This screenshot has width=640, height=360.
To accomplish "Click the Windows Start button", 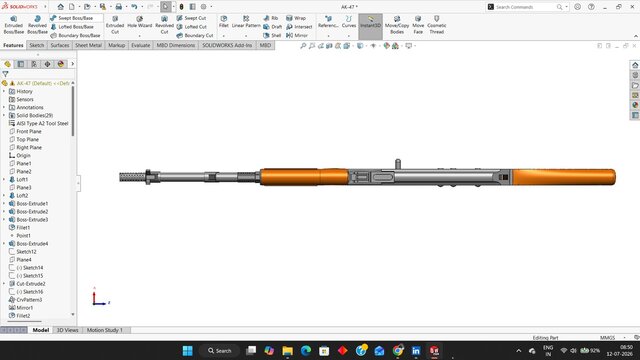I will pos(188,351).
